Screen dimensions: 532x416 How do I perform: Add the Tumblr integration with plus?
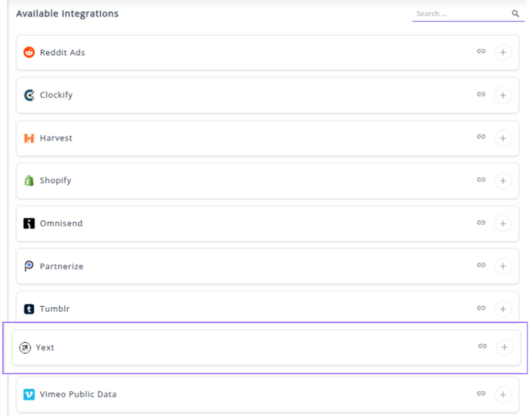(503, 309)
